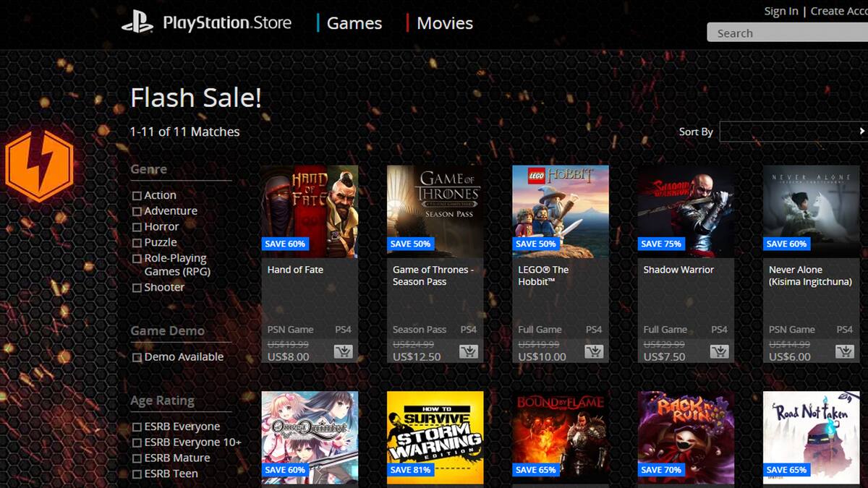
Task: Open the LEGO Hobbit cover thumbnail
Action: [561, 212]
